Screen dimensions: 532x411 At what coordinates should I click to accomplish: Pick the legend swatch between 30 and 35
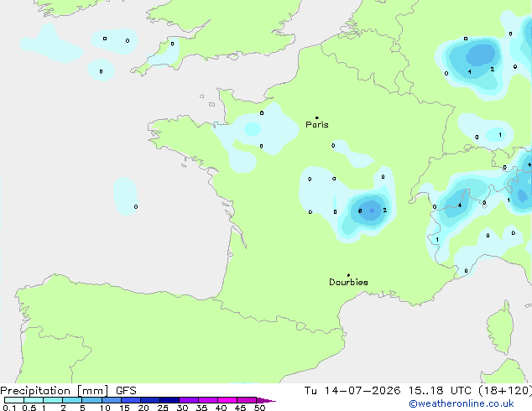pyautogui.click(x=189, y=400)
